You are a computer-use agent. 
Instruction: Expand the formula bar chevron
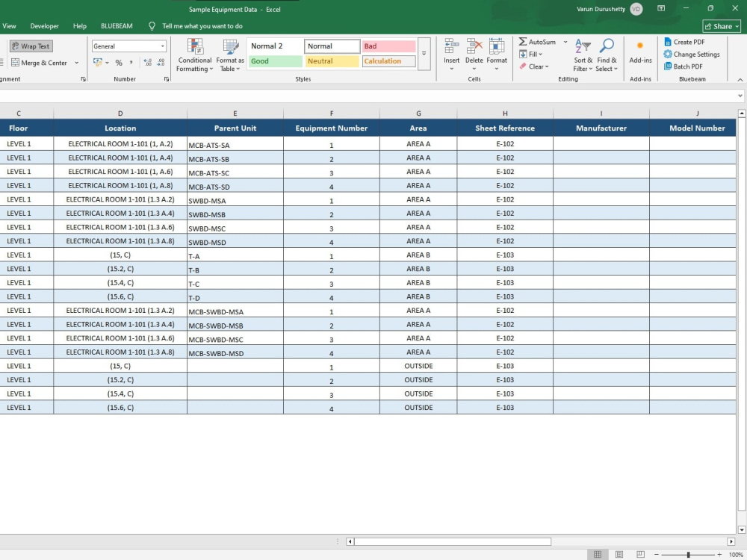(740, 96)
